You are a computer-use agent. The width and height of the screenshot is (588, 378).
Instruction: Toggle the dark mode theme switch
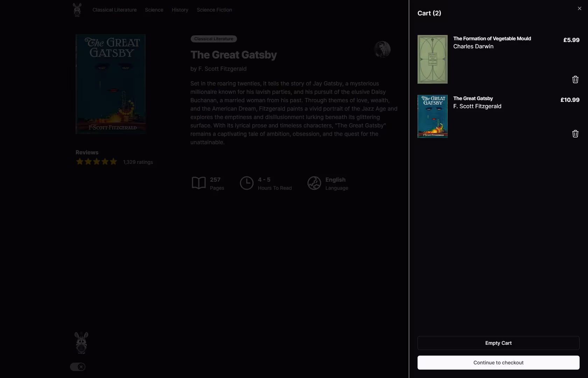point(78,367)
